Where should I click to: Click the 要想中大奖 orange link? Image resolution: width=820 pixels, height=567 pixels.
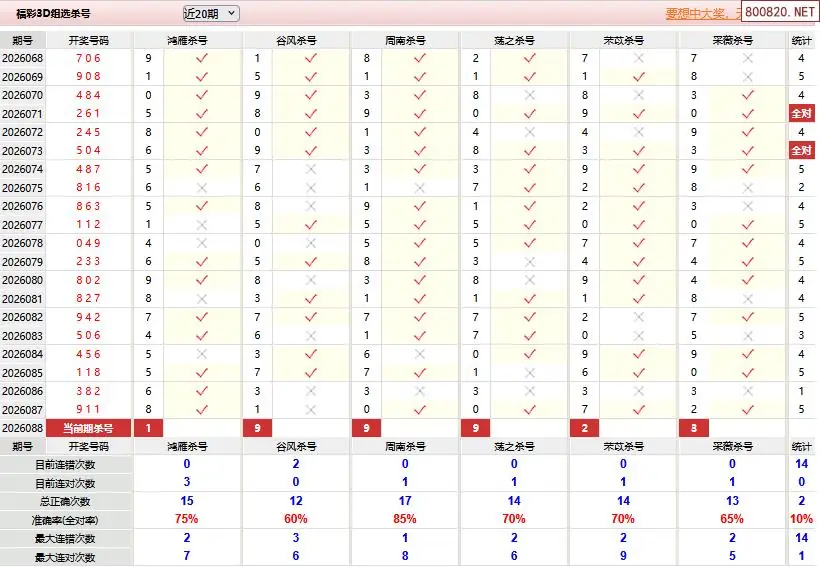[702, 14]
